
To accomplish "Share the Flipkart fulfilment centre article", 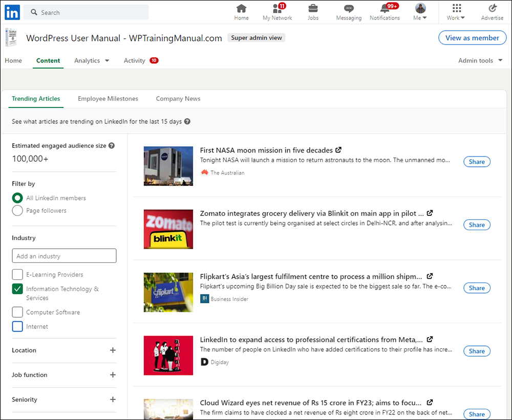I will tap(477, 288).
